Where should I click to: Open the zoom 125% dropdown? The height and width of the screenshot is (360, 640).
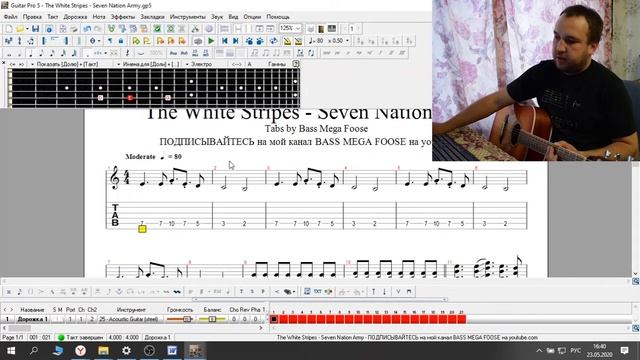pyautogui.click(x=298, y=29)
